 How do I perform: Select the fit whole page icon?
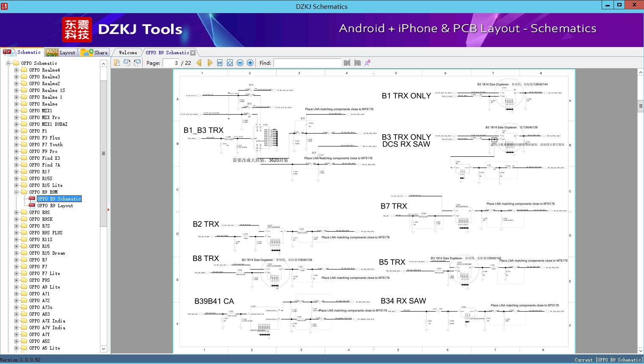point(229,63)
